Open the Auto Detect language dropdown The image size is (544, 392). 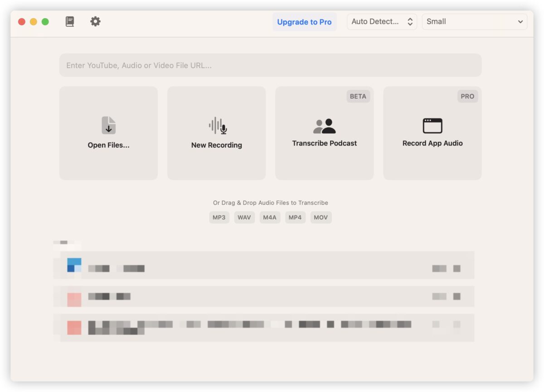point(382,22)
